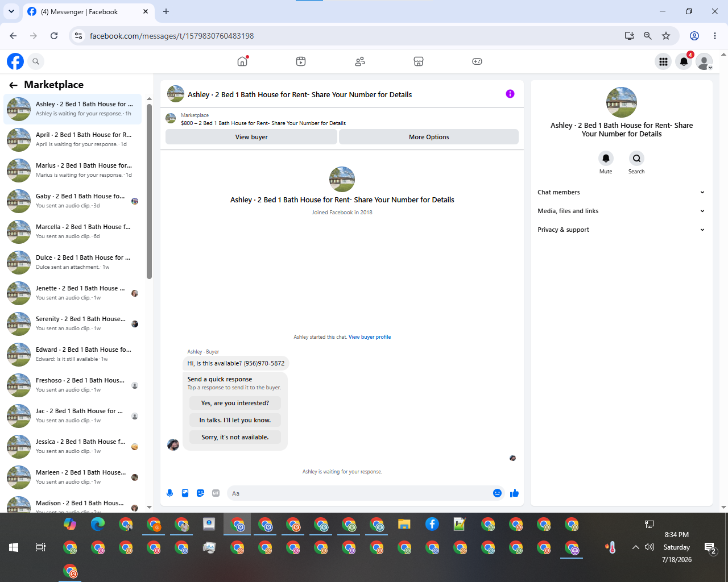Go to the Home feed icon

point(242,61)
